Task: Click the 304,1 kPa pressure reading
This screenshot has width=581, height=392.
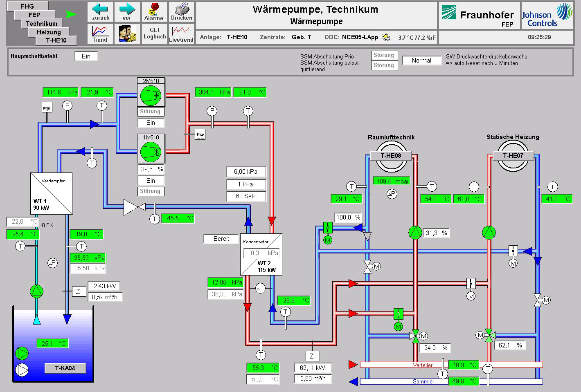Action: coord(213,92)
